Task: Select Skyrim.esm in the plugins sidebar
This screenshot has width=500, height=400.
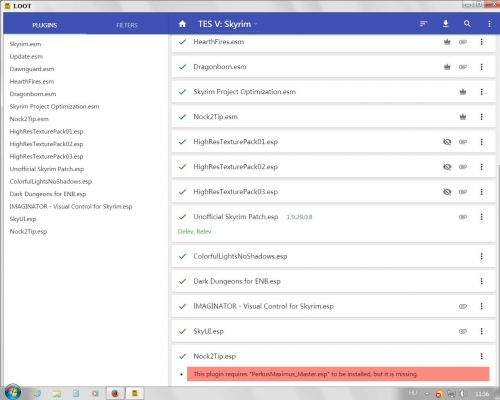Action: pos(25,44)
